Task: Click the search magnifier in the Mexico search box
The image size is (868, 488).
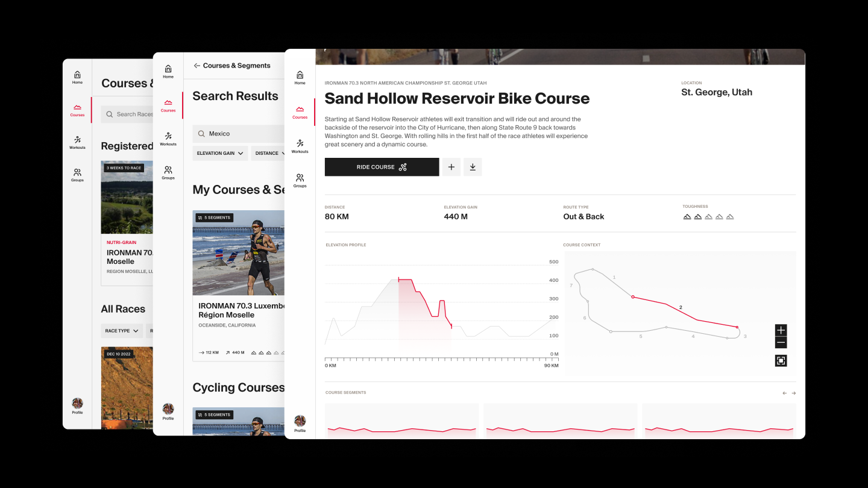Action: (x=201, y=134)
